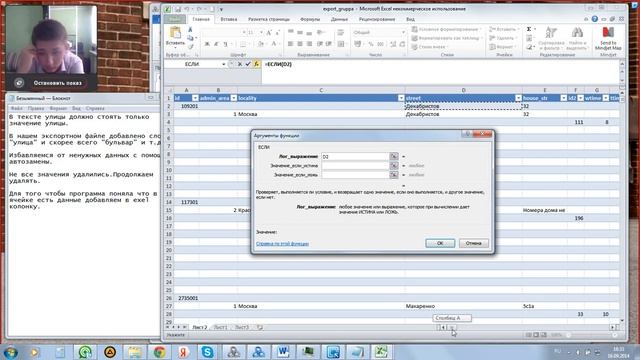Screen dimensions: 640x360
Task: Click Остановить показ button
Action: click(x=58, y=83)
